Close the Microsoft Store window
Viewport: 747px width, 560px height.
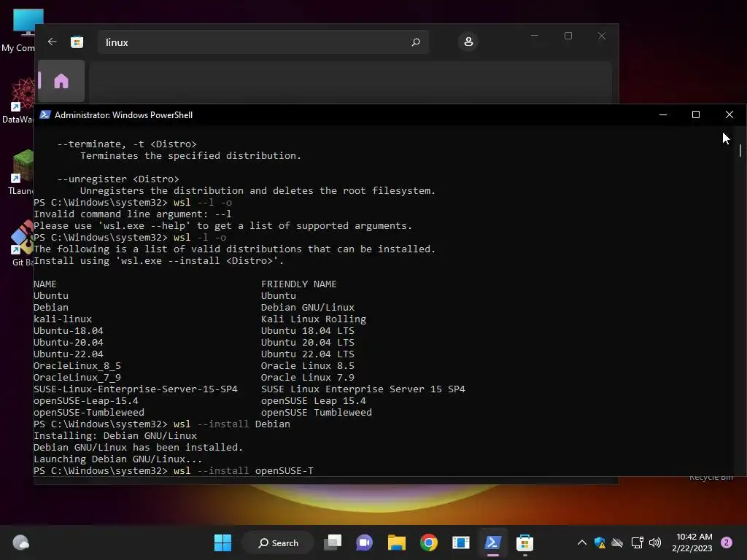602,36
